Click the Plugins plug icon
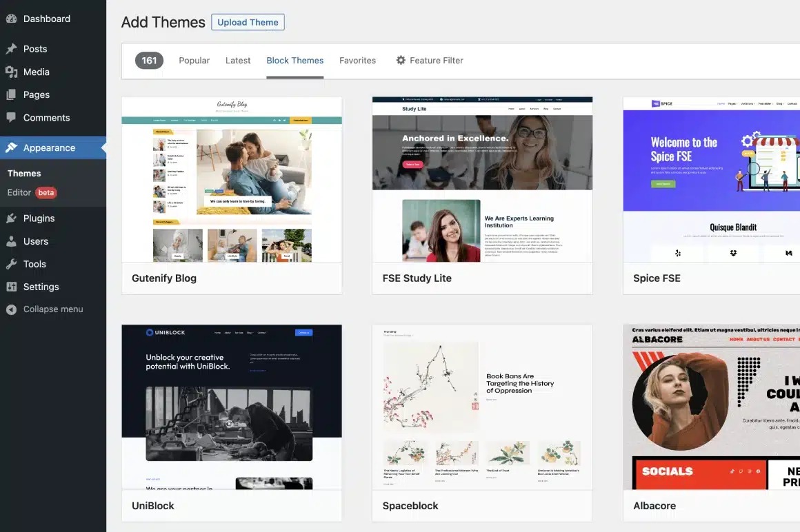This screenshot has height=532, width=800. click(11, 218)
